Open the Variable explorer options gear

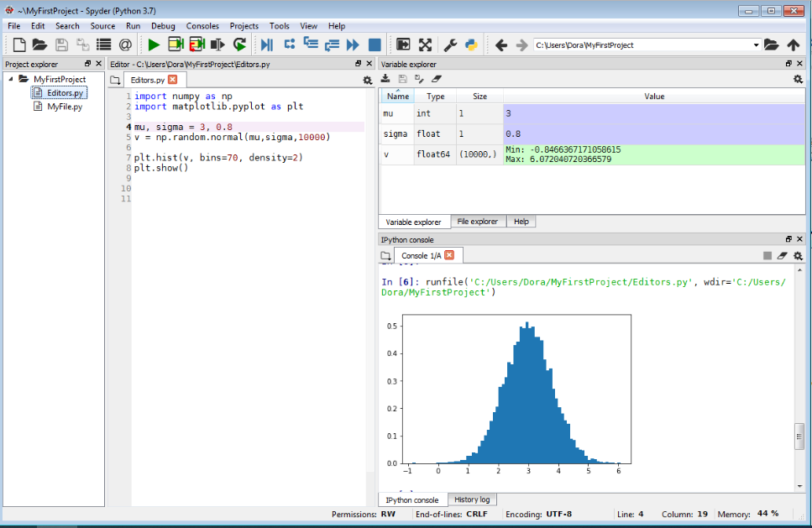[x=796, y=78]
